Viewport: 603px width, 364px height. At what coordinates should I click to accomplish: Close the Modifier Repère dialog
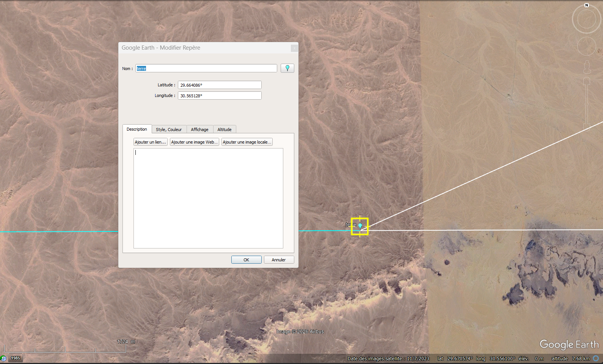click(x=294, y=48)
